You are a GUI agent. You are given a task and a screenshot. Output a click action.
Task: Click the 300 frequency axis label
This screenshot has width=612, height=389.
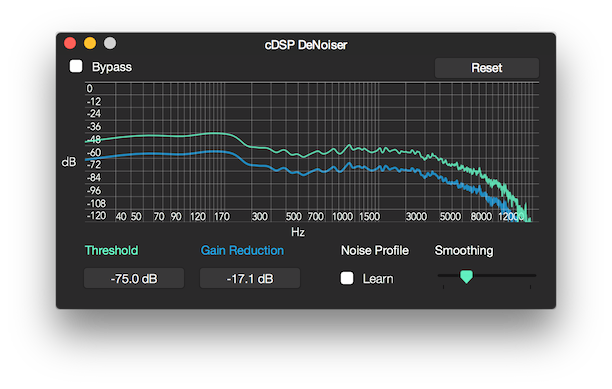(260, 217)
